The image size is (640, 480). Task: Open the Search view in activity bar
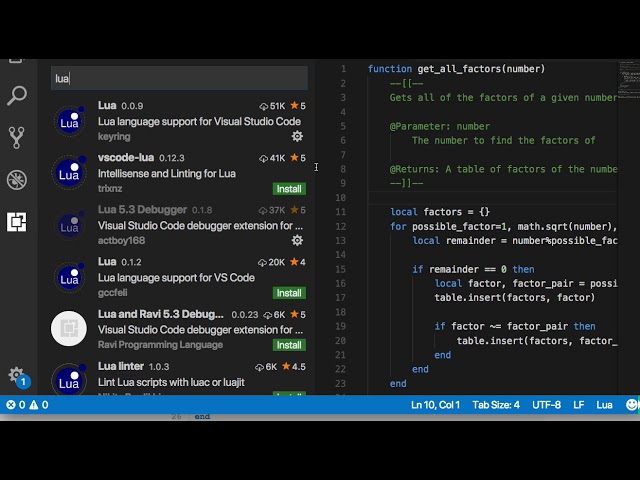(x=17, y=96)
